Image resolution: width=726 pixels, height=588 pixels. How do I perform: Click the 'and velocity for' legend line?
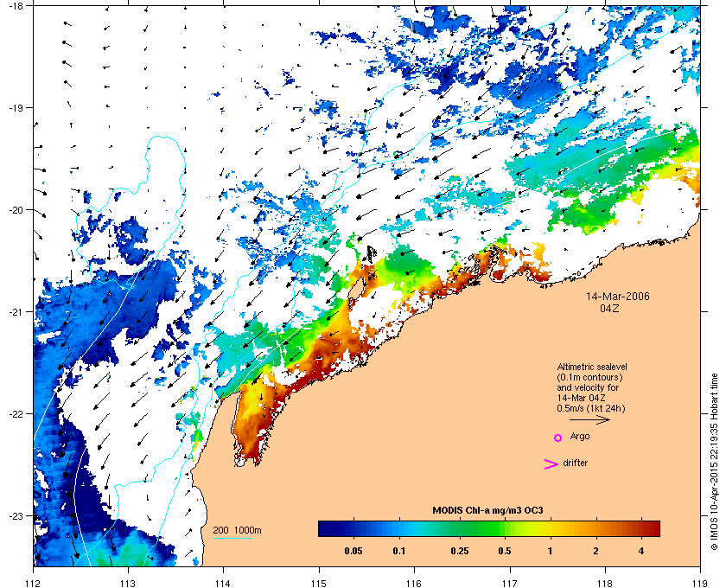[x=588, y=387]
